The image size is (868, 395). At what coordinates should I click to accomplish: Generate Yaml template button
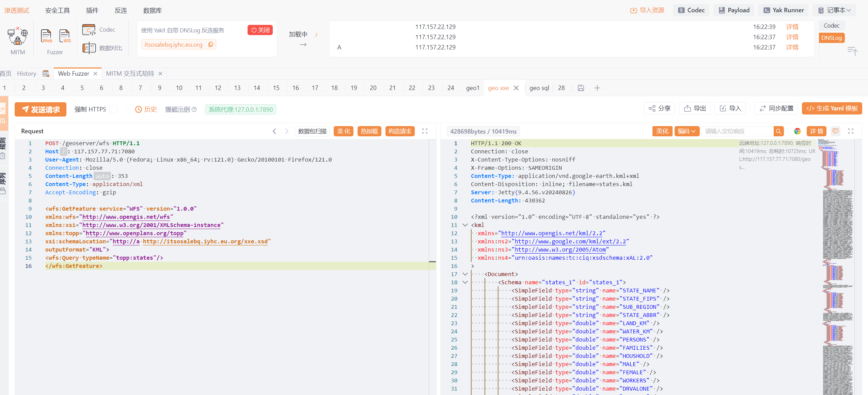pos(832,108)
